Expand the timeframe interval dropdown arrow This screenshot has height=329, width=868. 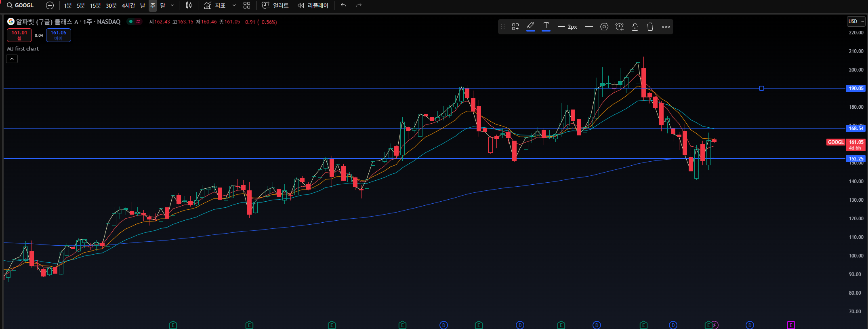pos(172,5)
